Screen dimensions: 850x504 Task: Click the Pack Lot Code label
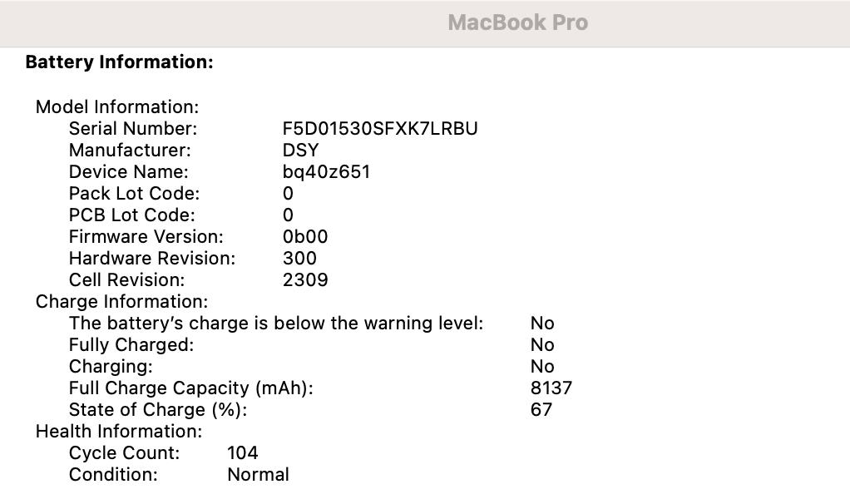click(x=134, y=194)
